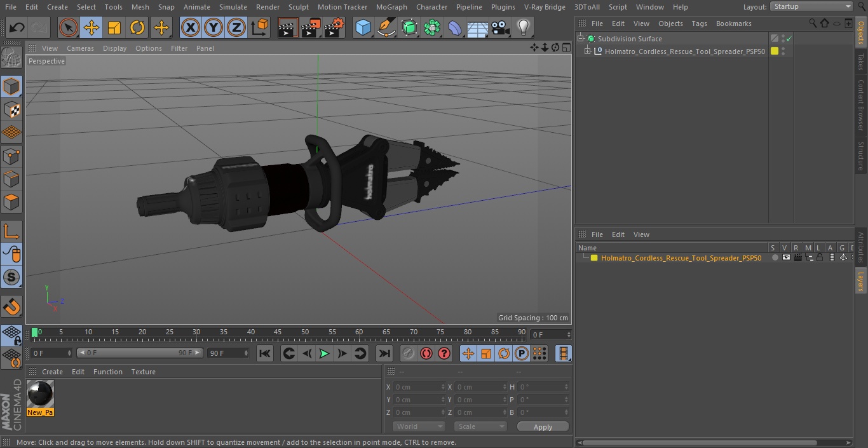Toggle Holmatro layer Solo dot

click(775, 258)
